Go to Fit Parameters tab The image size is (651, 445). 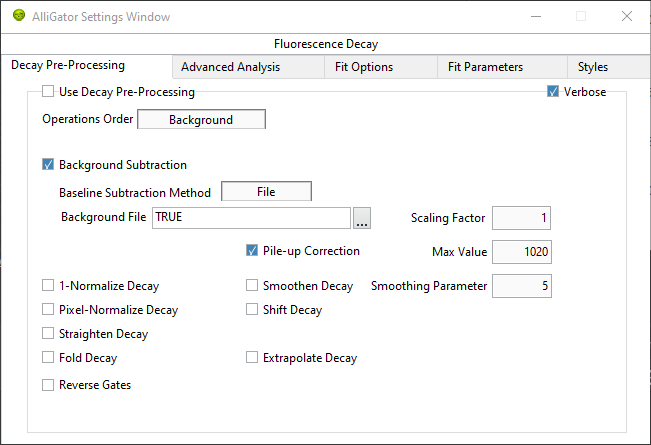pos(502,67)
